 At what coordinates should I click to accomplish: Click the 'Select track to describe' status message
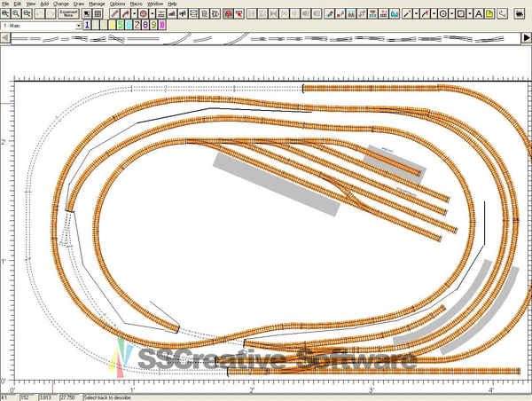107,397
